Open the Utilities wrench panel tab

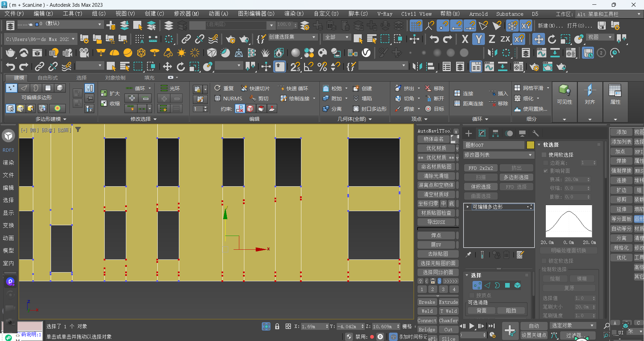point(536,133)
